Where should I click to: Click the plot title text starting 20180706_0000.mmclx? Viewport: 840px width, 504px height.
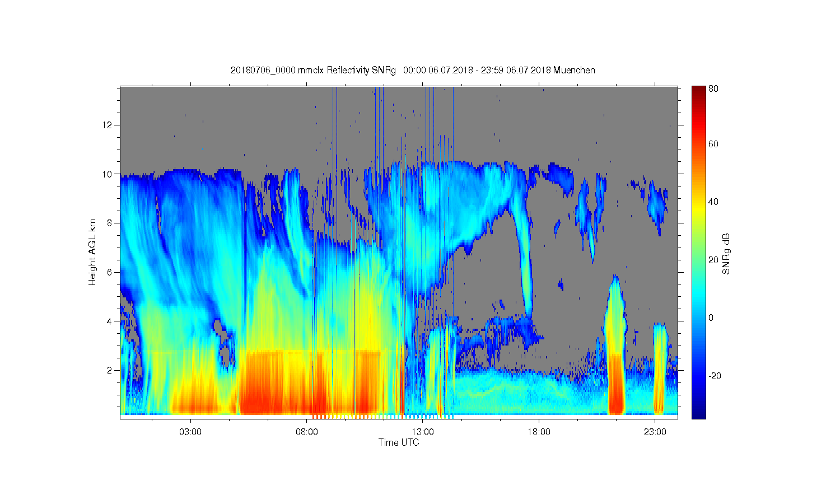413,70
